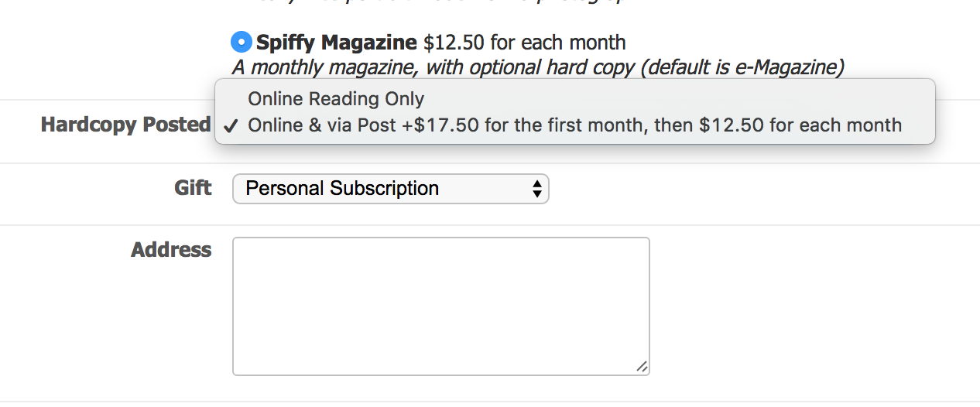Click the Gift dropdown up-down arrows
This screenshot has height=407, width=980.
coord(536,189)
